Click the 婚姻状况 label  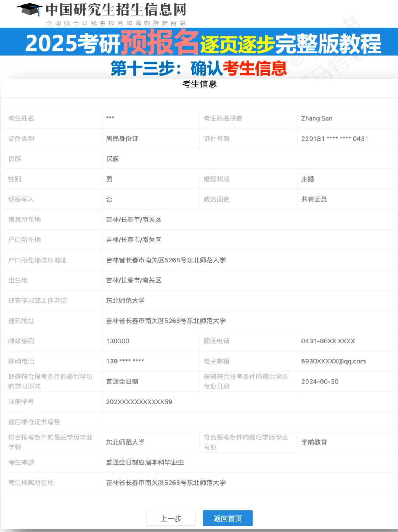pos(216,179)
